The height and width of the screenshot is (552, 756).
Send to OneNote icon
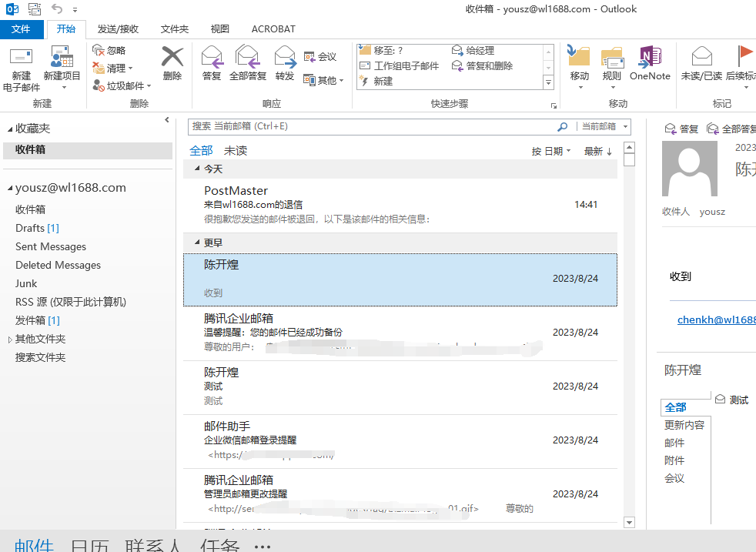click(650, 56)
